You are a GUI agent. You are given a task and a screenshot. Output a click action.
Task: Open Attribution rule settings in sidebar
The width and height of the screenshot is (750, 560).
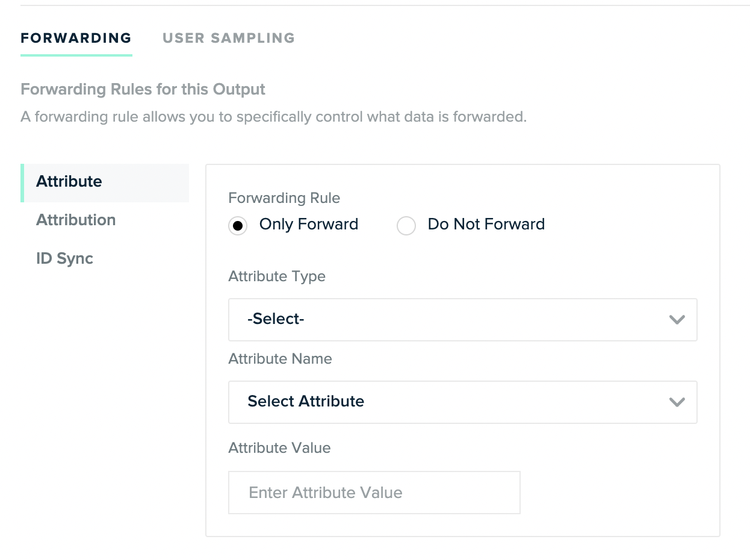(76, 220)
